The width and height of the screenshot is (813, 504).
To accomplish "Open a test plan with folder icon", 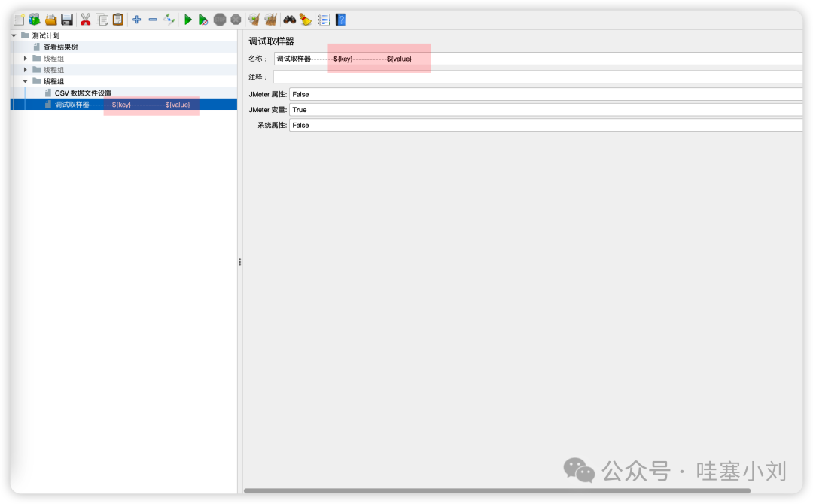I will [x=51, y=20].
